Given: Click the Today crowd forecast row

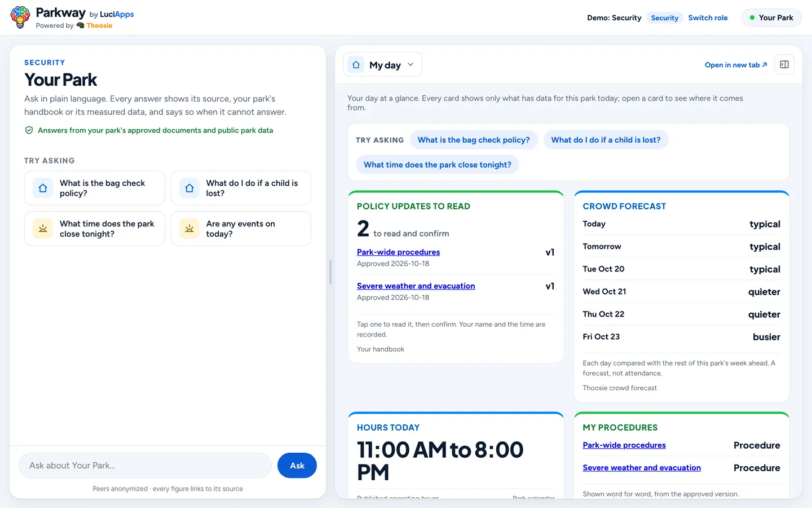Looking at the screenshot, I should tap(681, 224).
